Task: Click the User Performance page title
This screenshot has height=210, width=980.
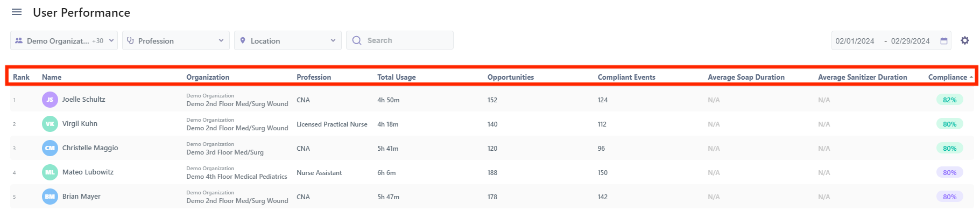Action: point(81,12)
